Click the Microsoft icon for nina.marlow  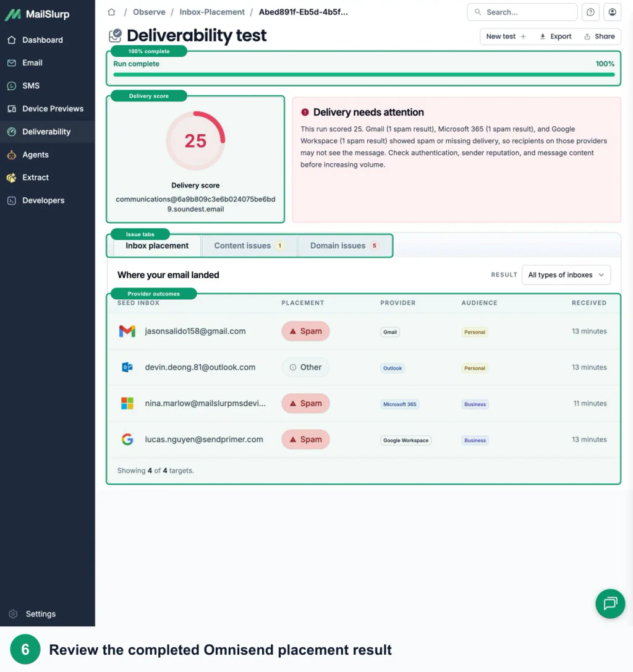tap(127, 403)
